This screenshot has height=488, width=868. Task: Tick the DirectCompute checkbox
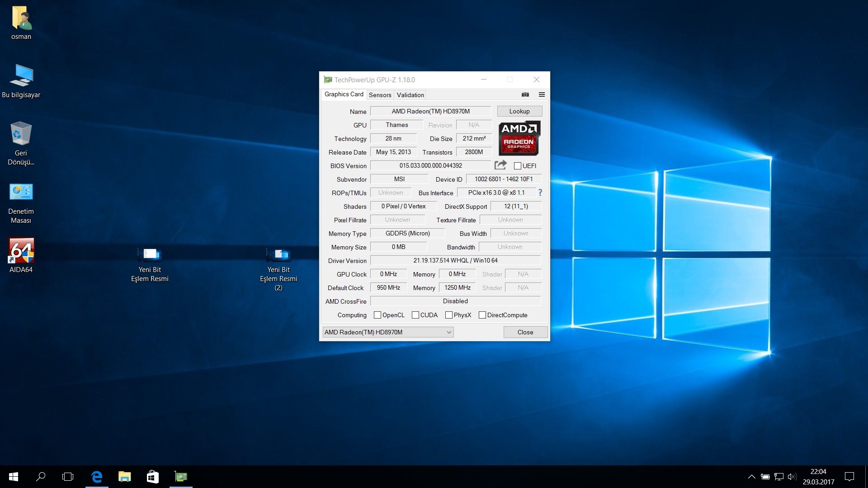click(482, 315)
